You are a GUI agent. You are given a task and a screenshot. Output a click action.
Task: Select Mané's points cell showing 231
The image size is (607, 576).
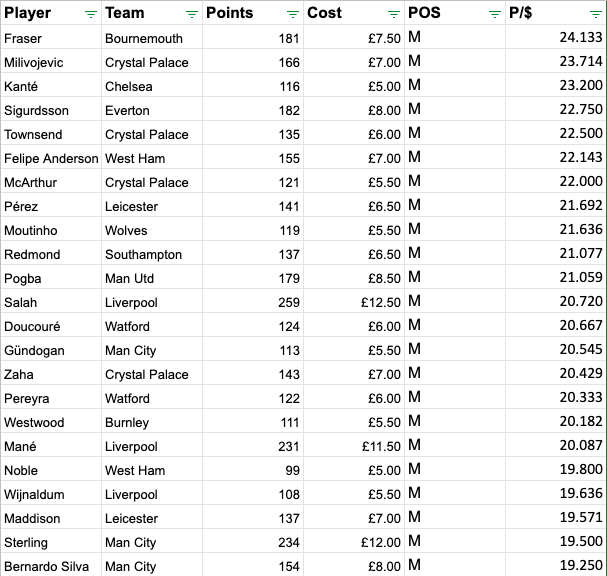[253, 445]
